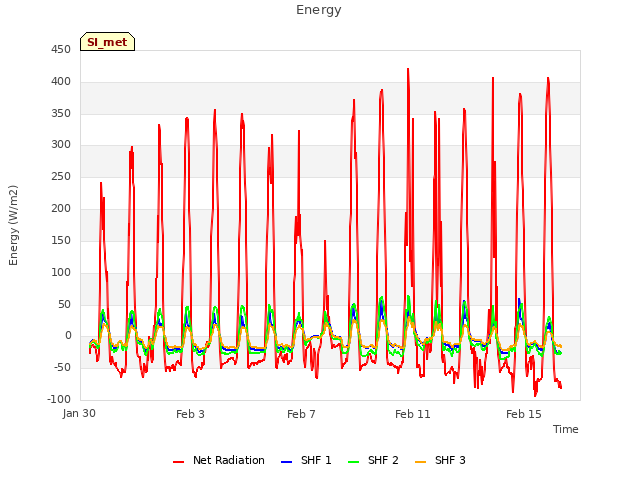
Task: Click the Feb 15 x-axis label
Action: click(524, 414)
